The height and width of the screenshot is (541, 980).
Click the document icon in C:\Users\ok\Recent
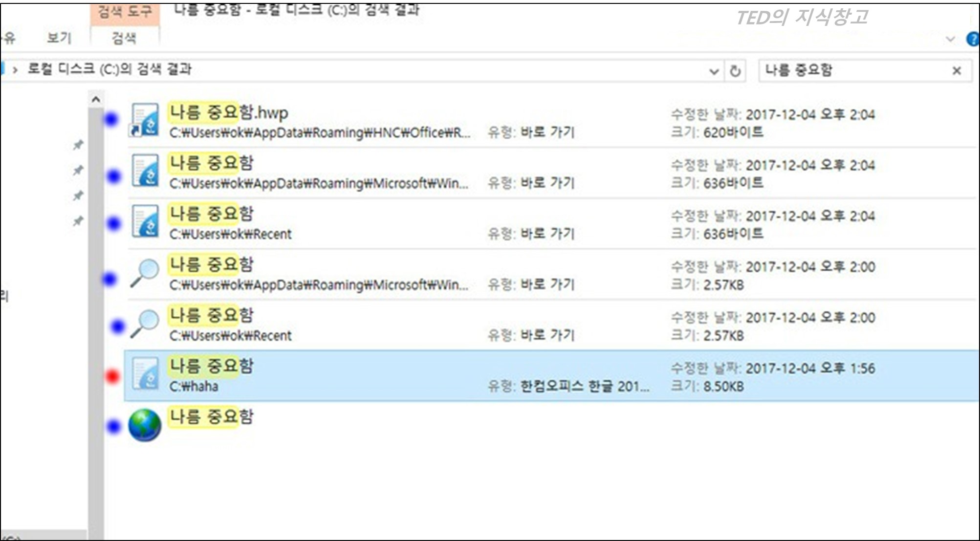tap(145, 221)
